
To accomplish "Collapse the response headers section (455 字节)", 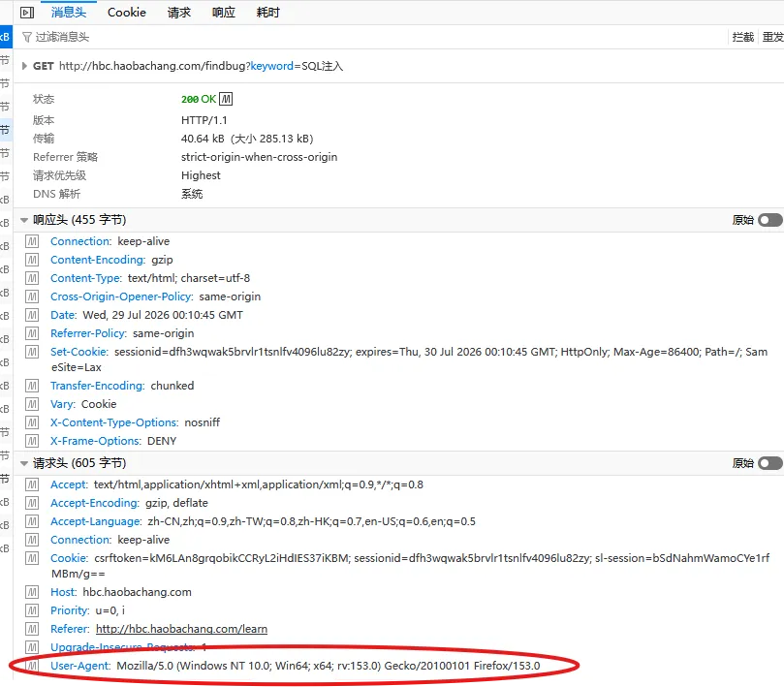I will pos(24,220).
